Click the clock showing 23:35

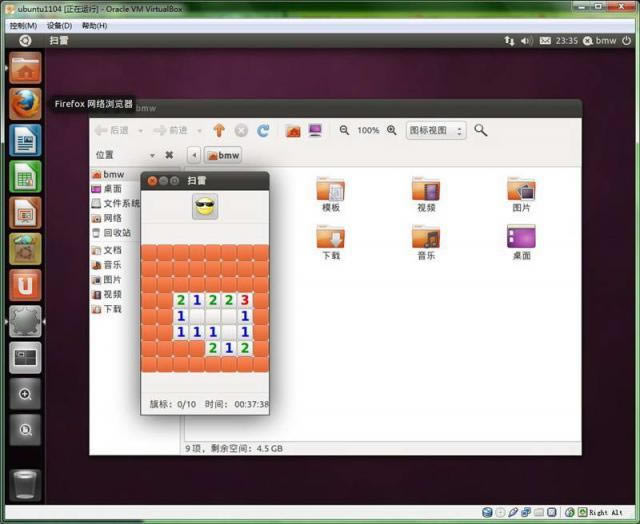[x=567, y=40]
